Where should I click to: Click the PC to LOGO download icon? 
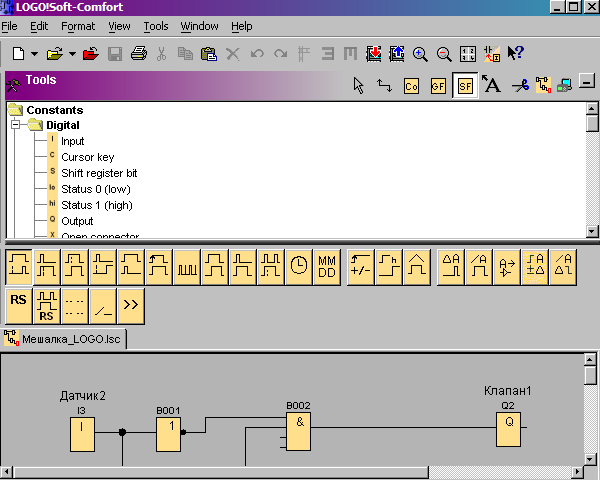coord(373,54)
